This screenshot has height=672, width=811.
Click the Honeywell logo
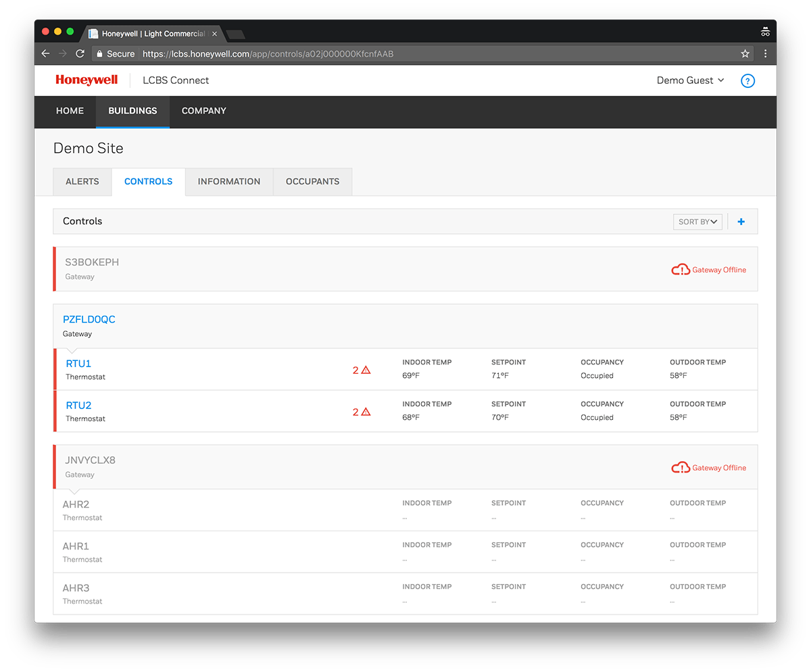coord(87,80)
